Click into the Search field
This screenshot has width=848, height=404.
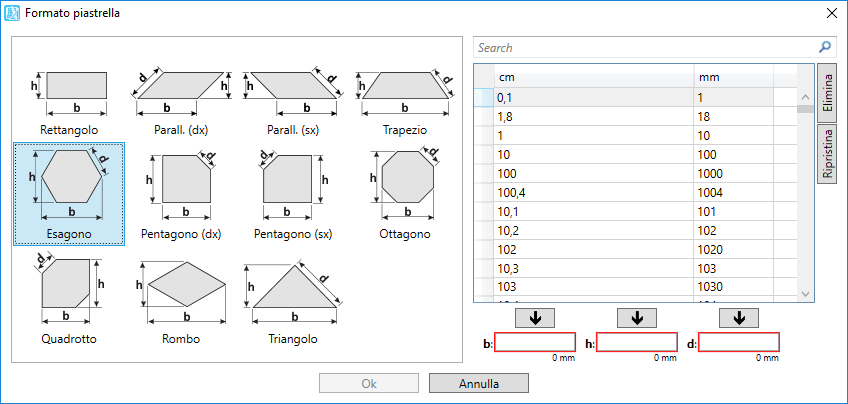[646, 48]
